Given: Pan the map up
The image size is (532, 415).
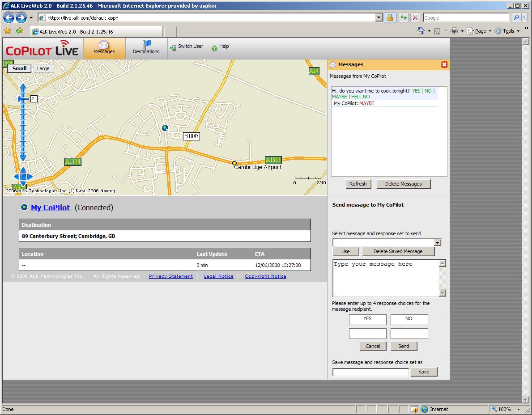Looking at the screenshot, I should pos(23,169).
